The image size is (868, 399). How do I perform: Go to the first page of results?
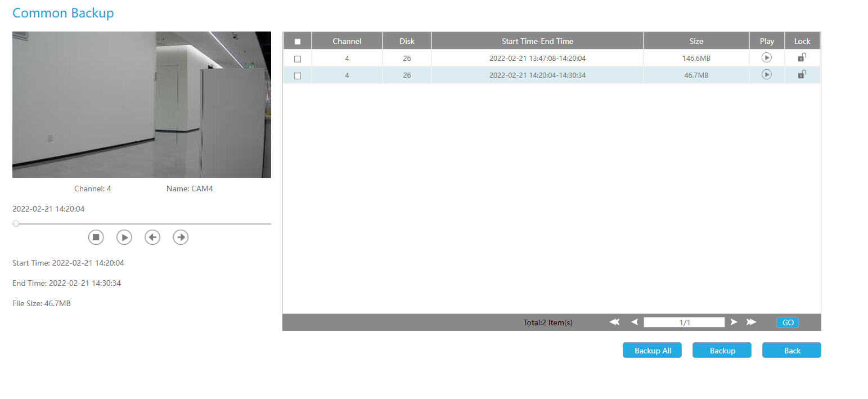click(614, 322)
